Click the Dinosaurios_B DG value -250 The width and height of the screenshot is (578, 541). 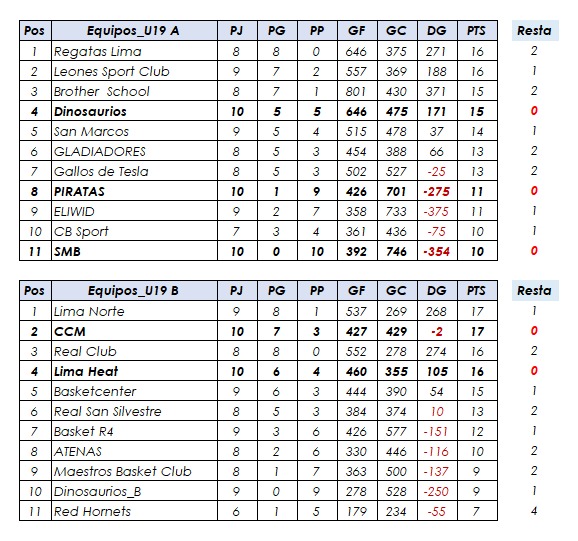tap(437, 491)
